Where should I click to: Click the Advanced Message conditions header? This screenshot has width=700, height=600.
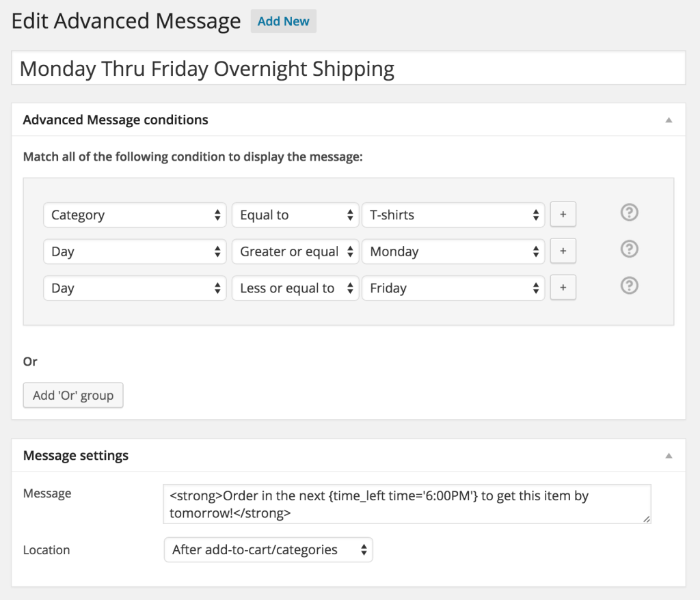click(x=115, y=120)
